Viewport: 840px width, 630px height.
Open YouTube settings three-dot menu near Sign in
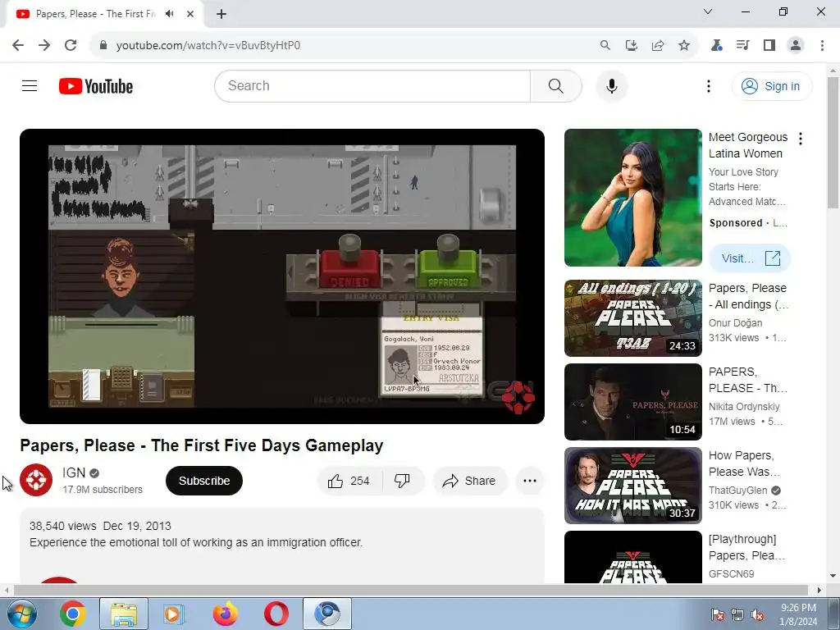click(708, 86)
